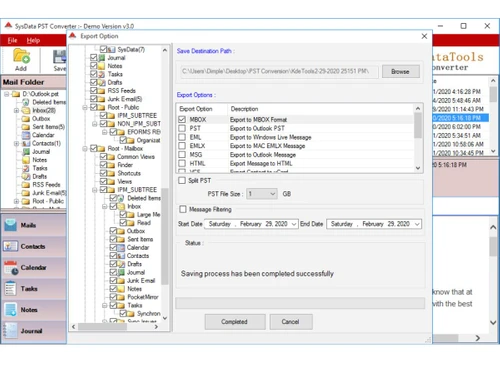The image size is (500, 375).
Task: Click Shortcuts folder in export tree
Action: [x=129, y=173]
